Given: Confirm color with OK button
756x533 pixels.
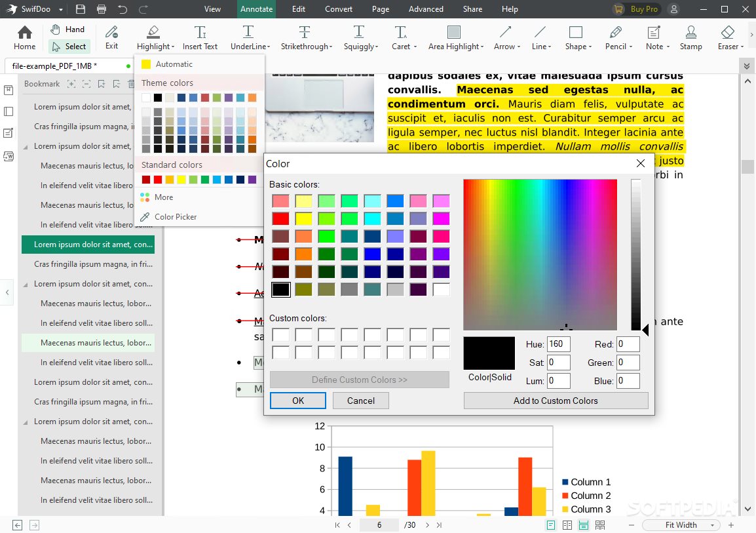Looking at the screenshot, I should [x=298, y=401].
